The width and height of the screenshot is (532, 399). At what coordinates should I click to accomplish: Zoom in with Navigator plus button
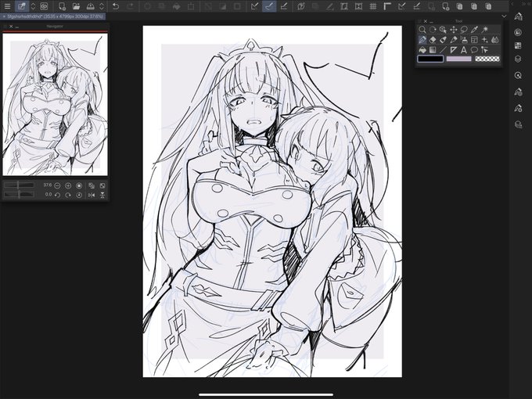pos(68,185)
